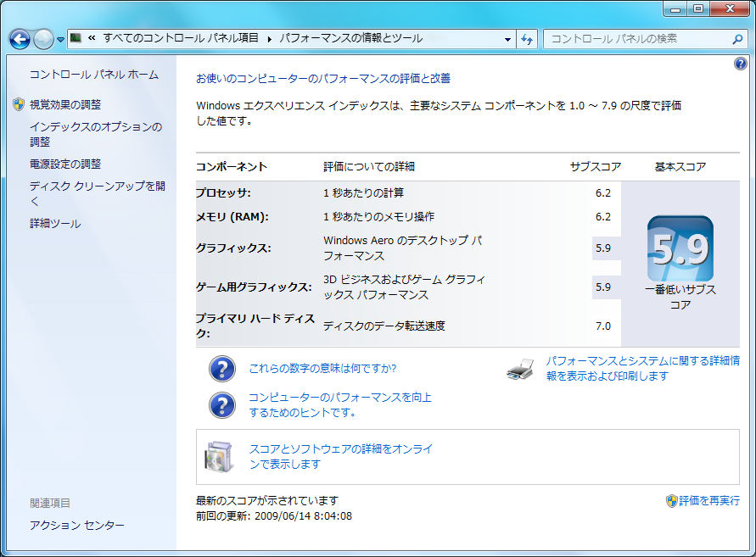Expand the address bar history dropdown arrow
756x557 pixels.
pyautogui.click(x=507, y=39)
